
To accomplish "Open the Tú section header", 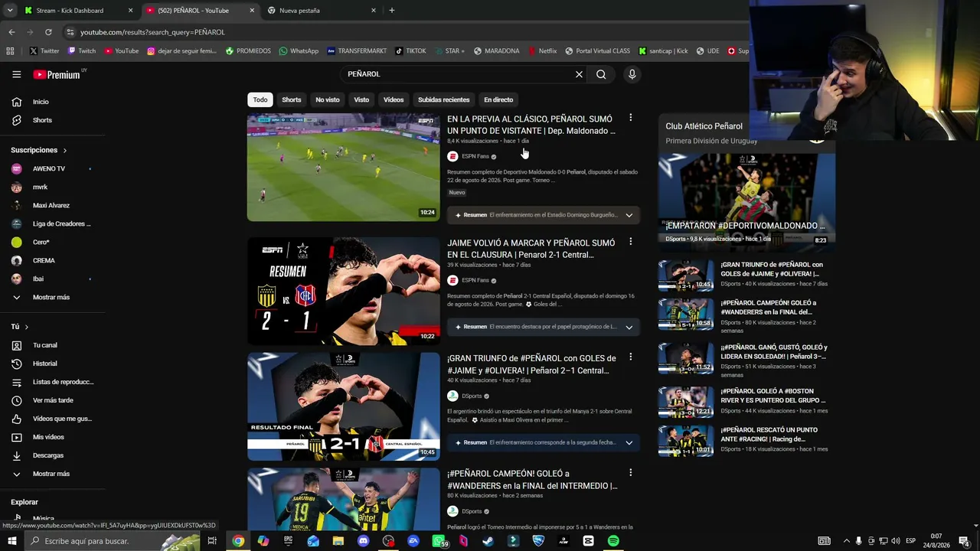I will tap(20, 327).
